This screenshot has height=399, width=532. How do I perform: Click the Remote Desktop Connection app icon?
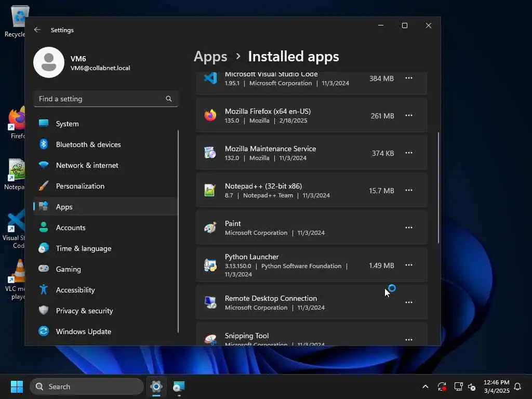(x=210, y=302)
